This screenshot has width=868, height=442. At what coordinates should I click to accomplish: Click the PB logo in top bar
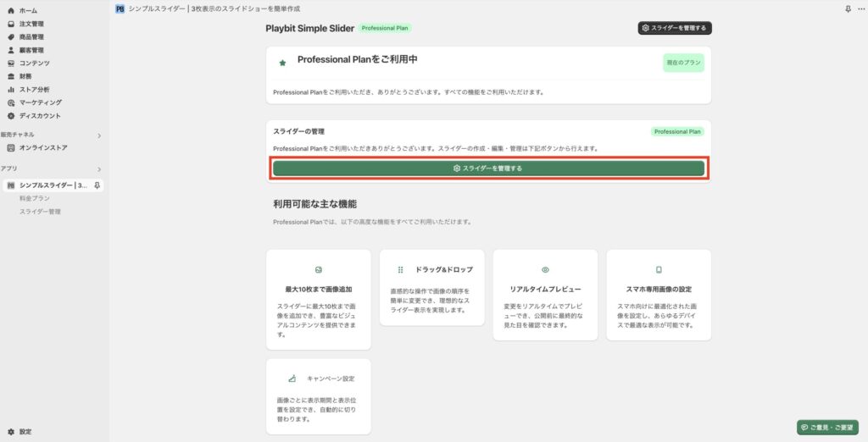(x=120, y=8)
